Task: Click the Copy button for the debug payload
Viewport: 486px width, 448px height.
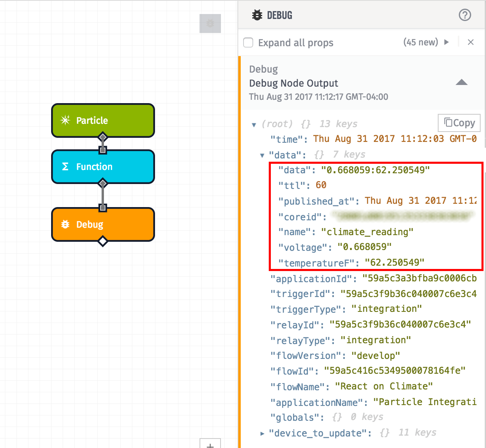Action: [x=459, y=123]
